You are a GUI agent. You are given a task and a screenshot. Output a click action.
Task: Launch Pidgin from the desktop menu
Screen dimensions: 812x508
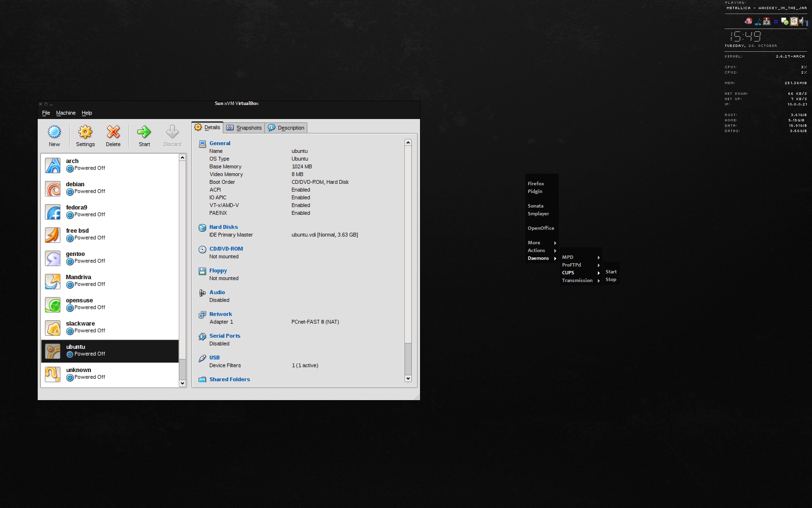point(535,192)
